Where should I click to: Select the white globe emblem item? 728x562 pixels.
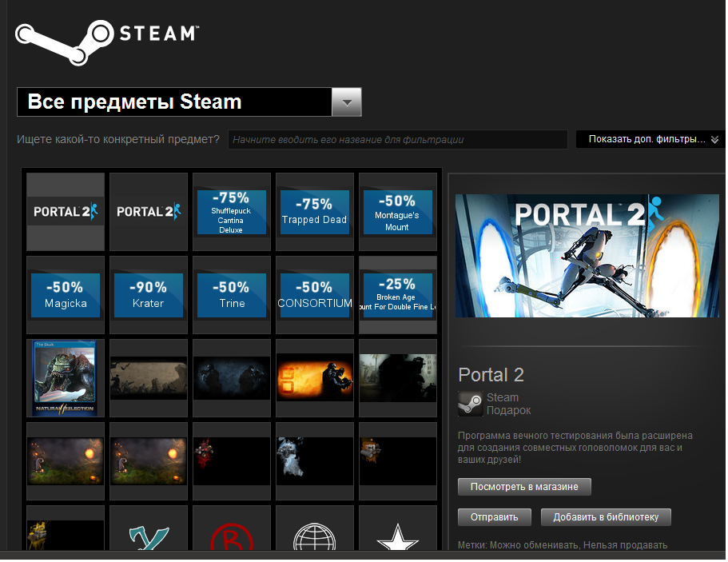tap(315, 528)
